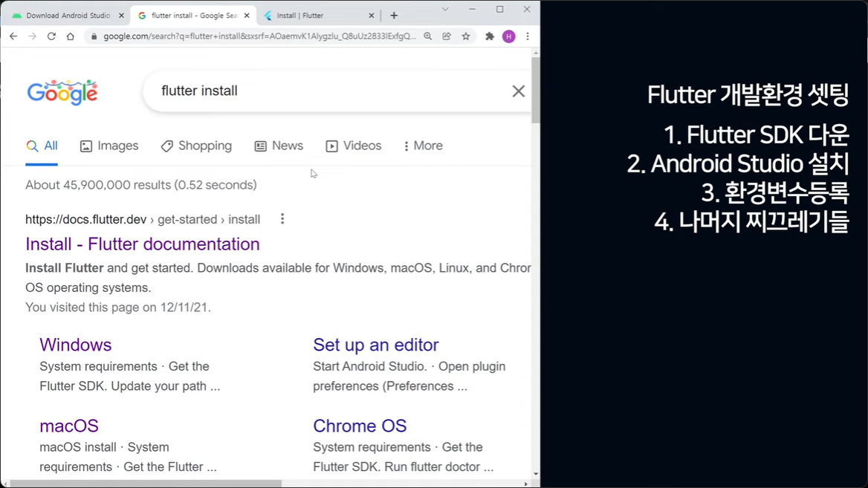Open zoom magnifier icon in address bar
Viewport: 868px width, 488px height.
428,36
